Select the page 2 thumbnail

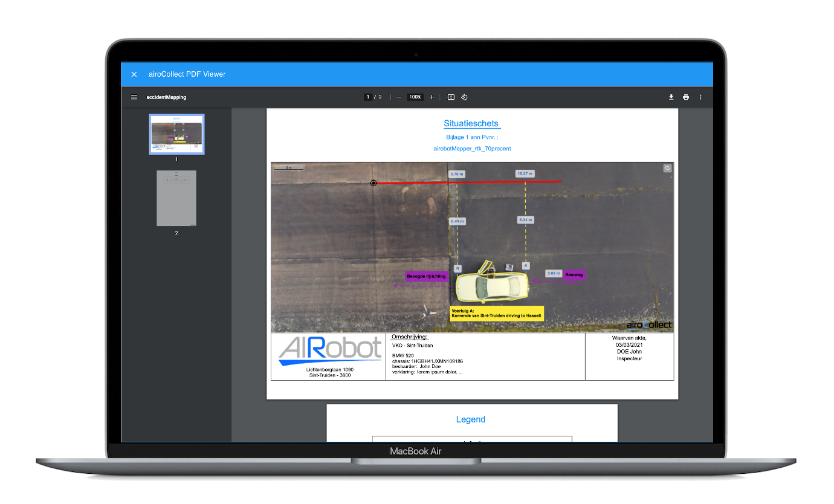coord(176,198)
